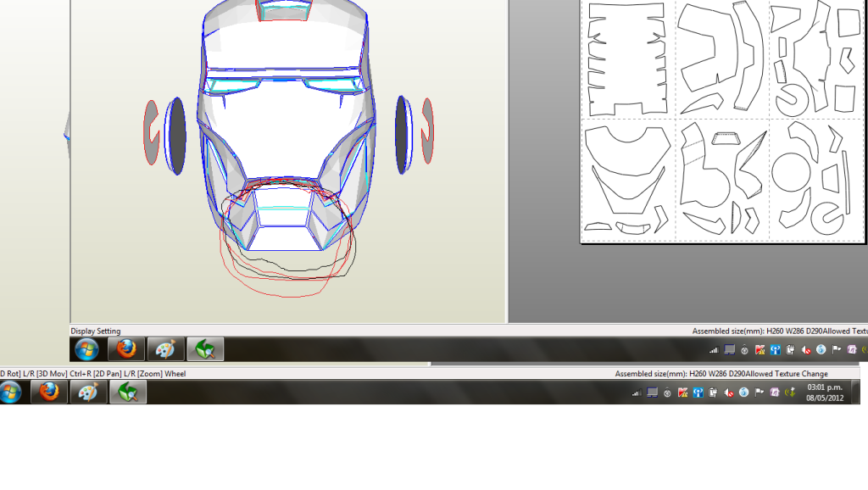Click Kaspersky icon in the embedded upper taskbar
The height and width of the screenshot is (490, 868).
(759, 350)
